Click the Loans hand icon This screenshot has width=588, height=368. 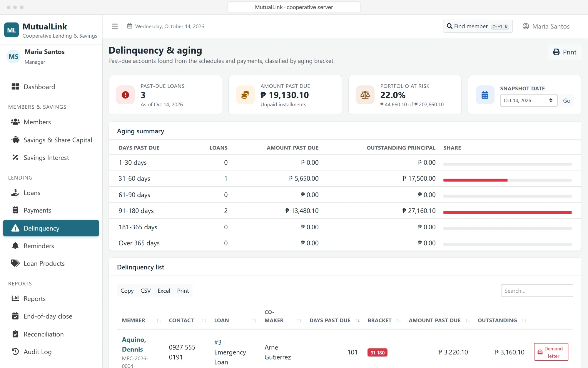coord(15,193)
